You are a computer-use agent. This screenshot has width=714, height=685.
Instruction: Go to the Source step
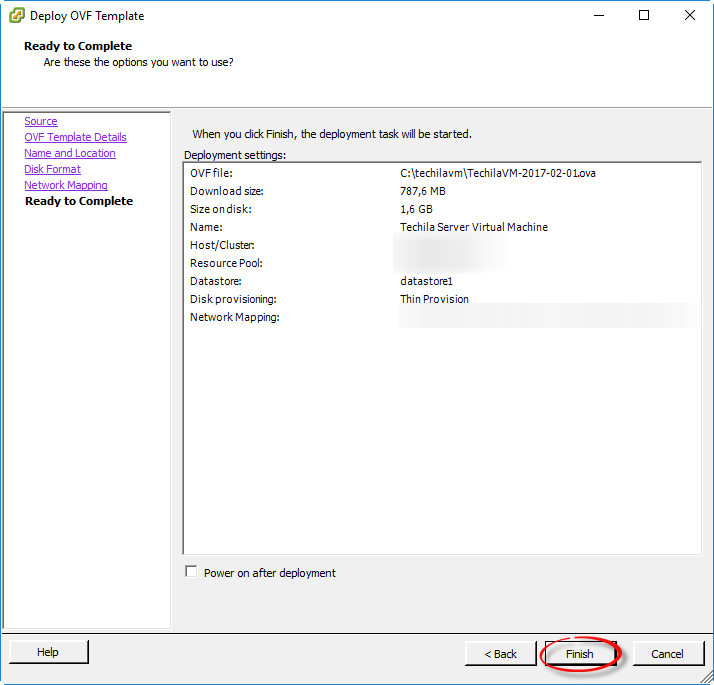click(x=41, y=121)
